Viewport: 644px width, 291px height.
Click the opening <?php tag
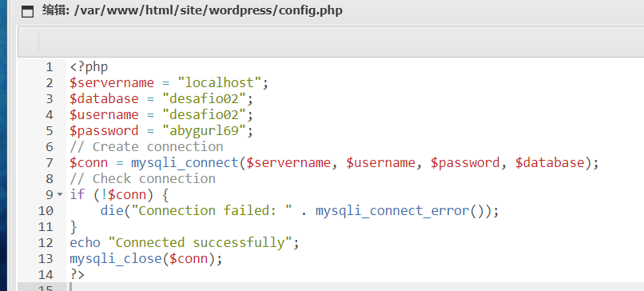[x=89, y=67]
